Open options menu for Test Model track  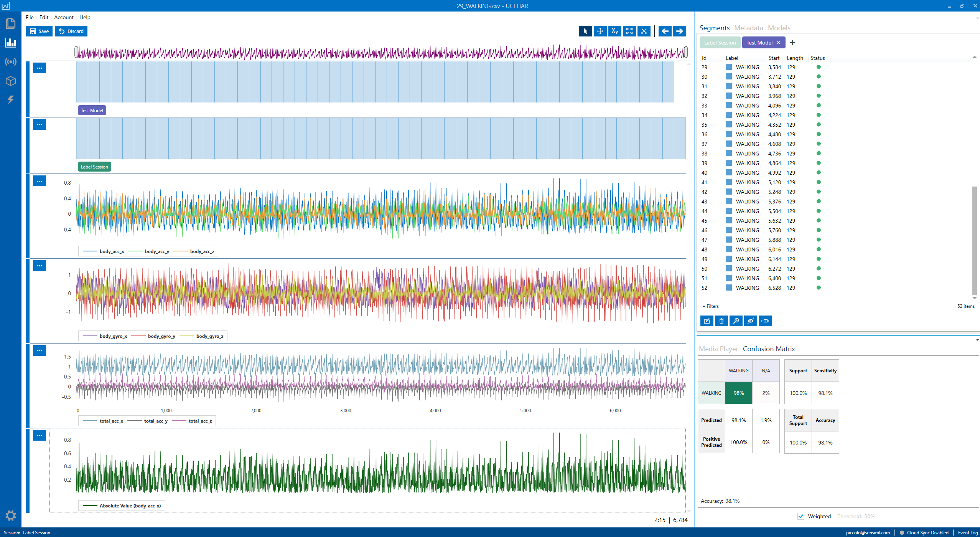coord(40,68)
